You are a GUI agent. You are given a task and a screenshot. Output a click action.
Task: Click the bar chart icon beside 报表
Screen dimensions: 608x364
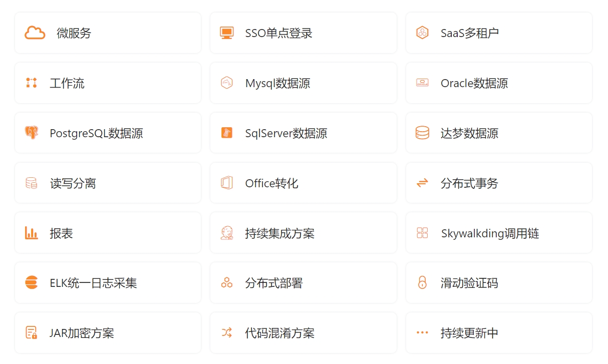(x=32, y=233)
